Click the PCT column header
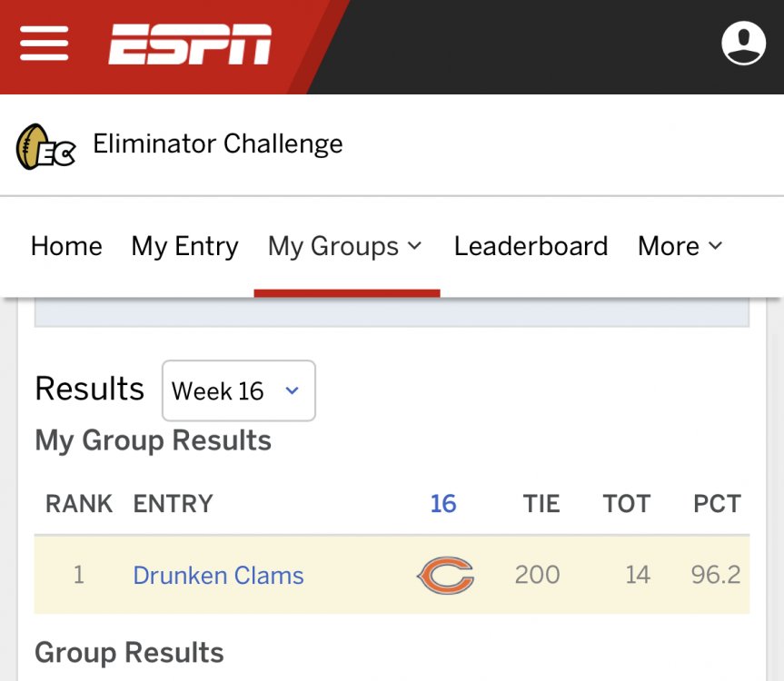 (717, 504)
